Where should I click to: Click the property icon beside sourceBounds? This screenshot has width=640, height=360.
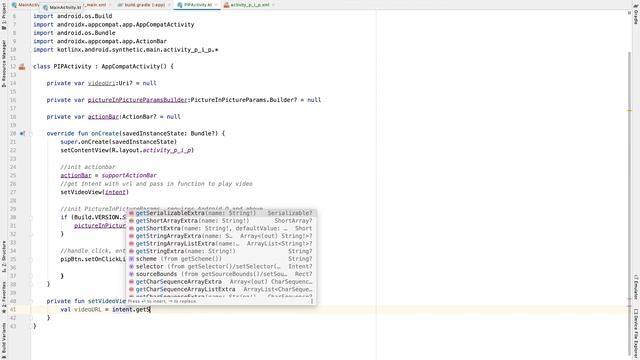click(x=131, y=274)
